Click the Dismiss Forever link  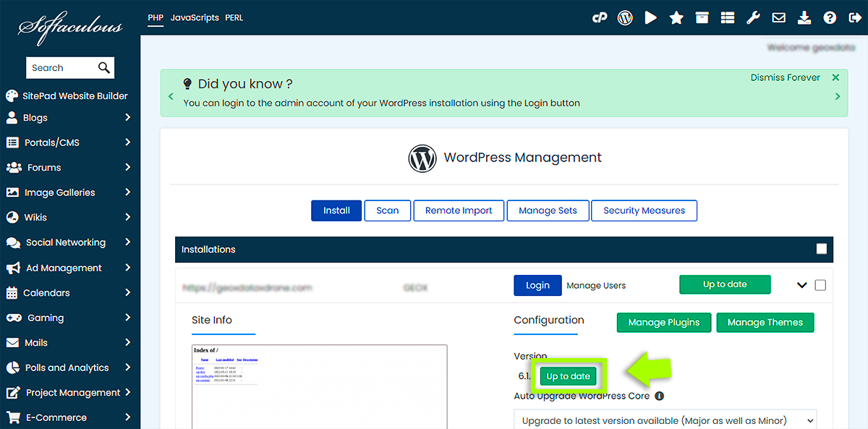[x=785, y=77]
